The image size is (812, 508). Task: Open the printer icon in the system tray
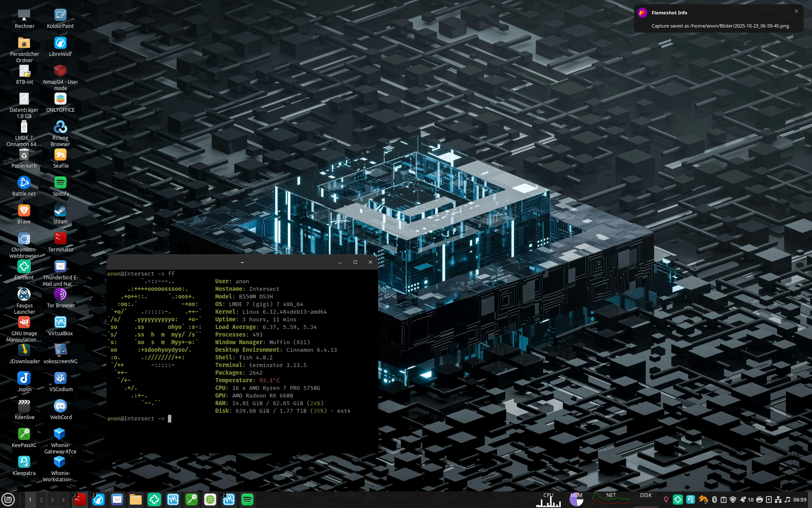coord(760,500)
